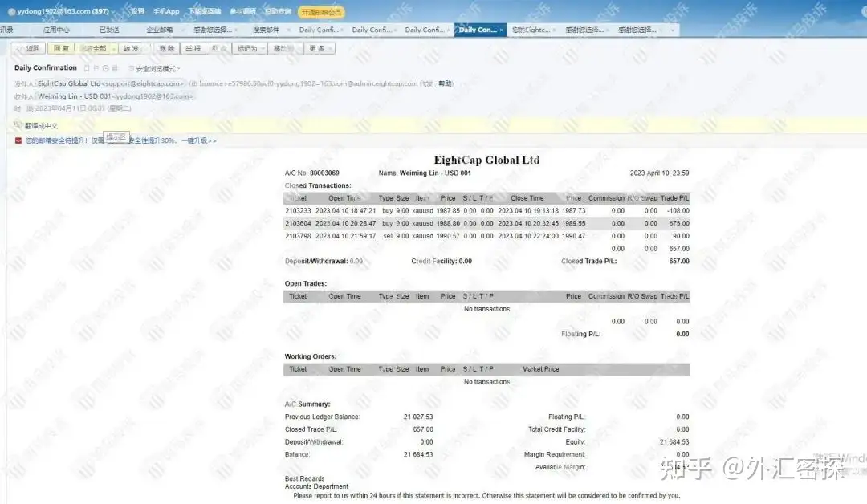
Task: Click the 帮助 help link
Action: tap(445, 83)
